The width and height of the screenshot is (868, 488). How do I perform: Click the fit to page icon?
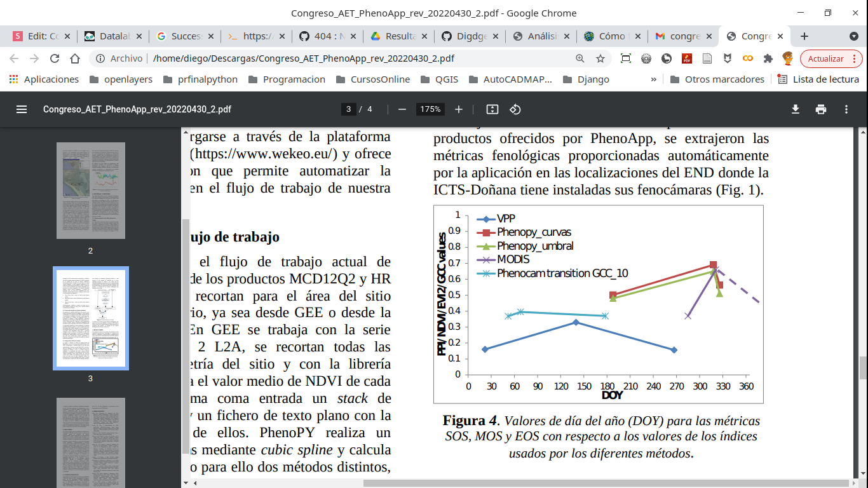[492, 109]
